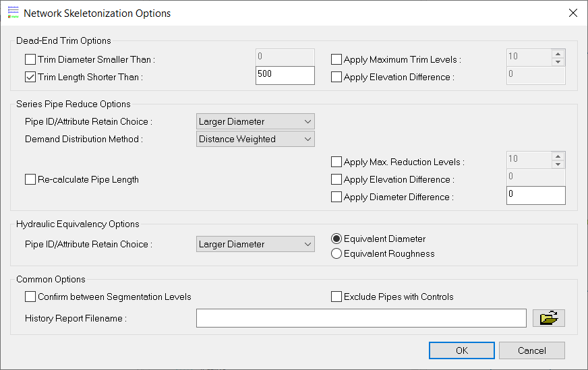Enable Apply Diameter Difference in Series Pipe options

336,197
